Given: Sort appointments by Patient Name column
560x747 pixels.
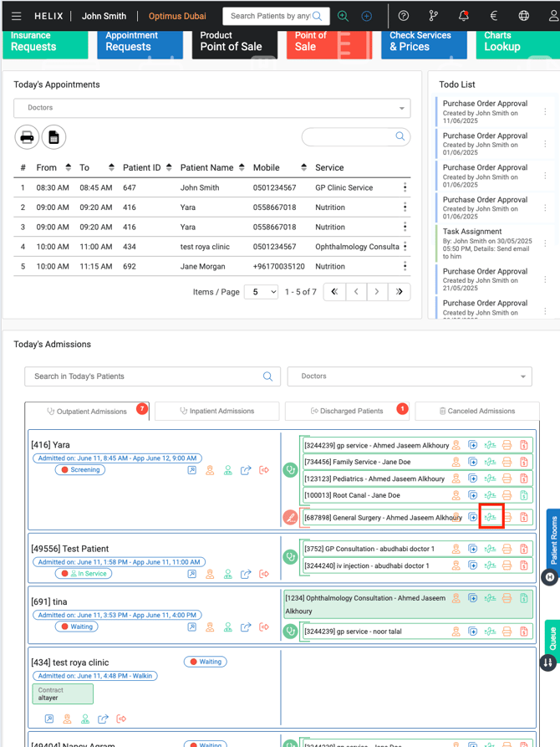Looking at the screenshot, I should 242,168.
